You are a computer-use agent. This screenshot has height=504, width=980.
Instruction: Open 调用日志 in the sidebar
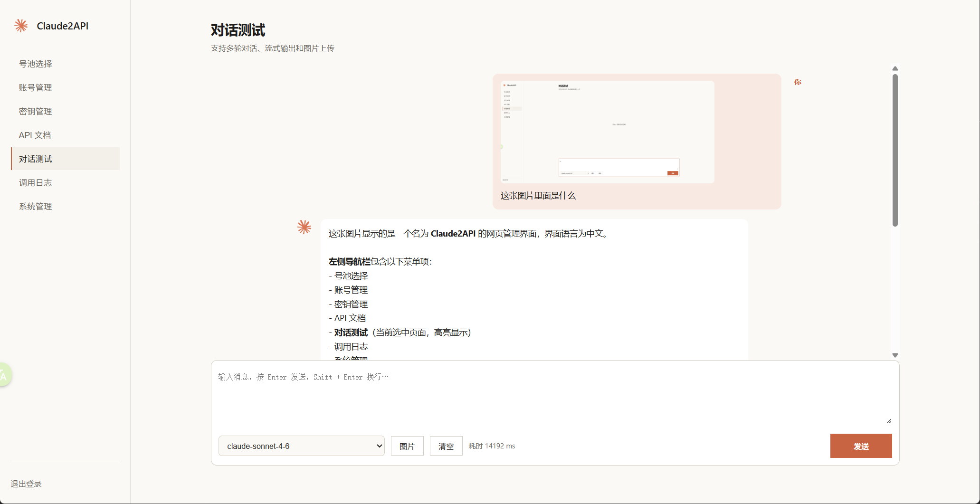[x=65, y=182]
